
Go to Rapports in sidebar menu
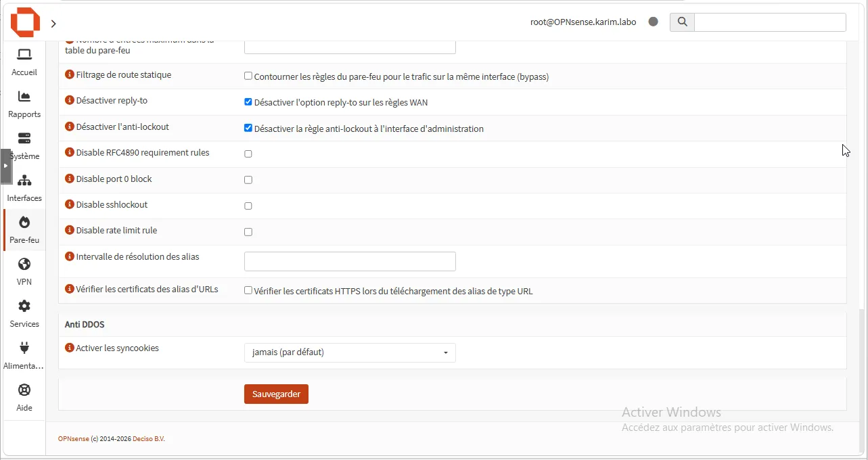point(24,105)
